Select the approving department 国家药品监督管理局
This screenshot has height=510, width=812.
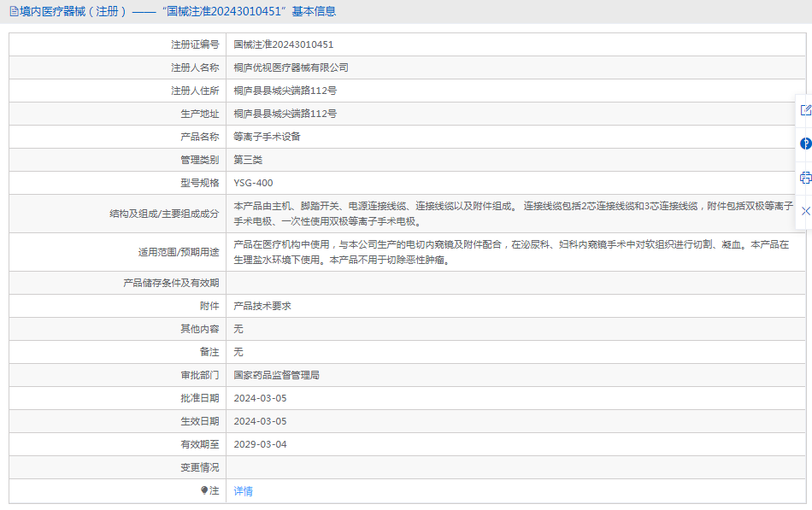click(277, 375)
